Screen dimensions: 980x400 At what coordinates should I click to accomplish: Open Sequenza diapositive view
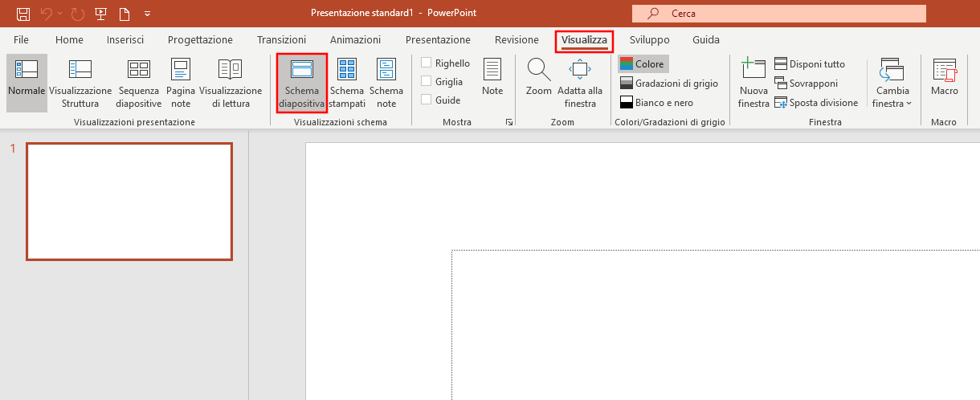(139, 83)
